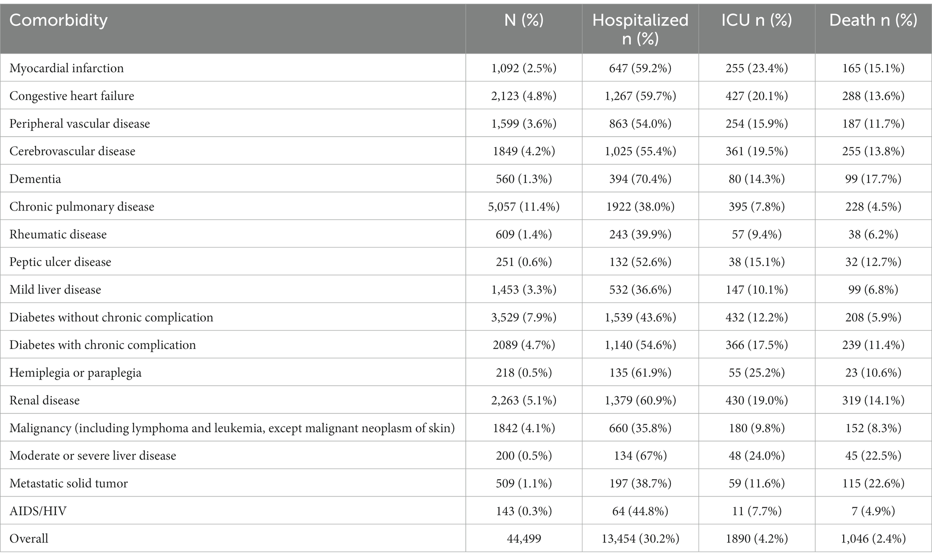Click the Hospitalized n (%) header
This screenshot has height=560, width=932.
(640, 29)
